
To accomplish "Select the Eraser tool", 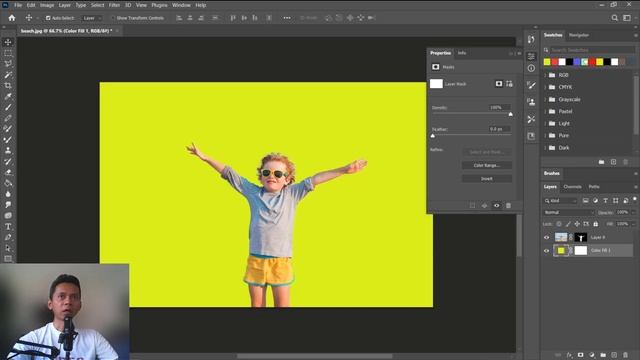I will coord(8,172).
